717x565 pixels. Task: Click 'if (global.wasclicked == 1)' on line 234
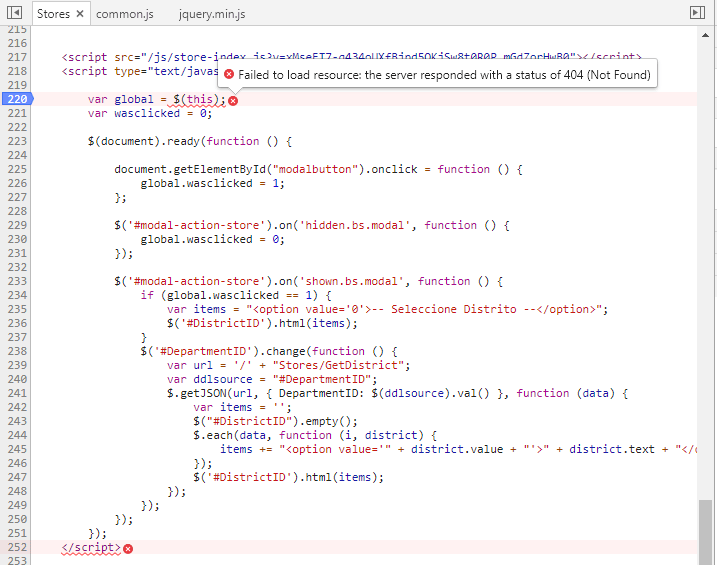pyautogui.click(x=229, y=295)
